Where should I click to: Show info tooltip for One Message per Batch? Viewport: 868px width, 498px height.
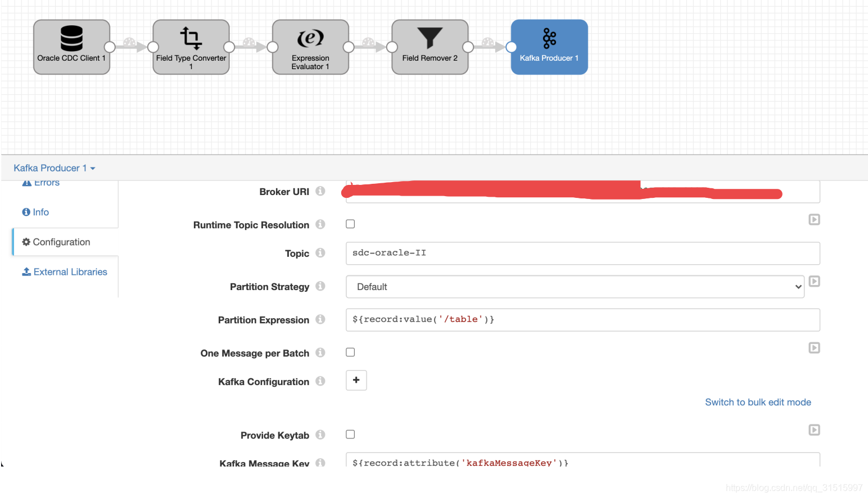(x=320, y=352)
